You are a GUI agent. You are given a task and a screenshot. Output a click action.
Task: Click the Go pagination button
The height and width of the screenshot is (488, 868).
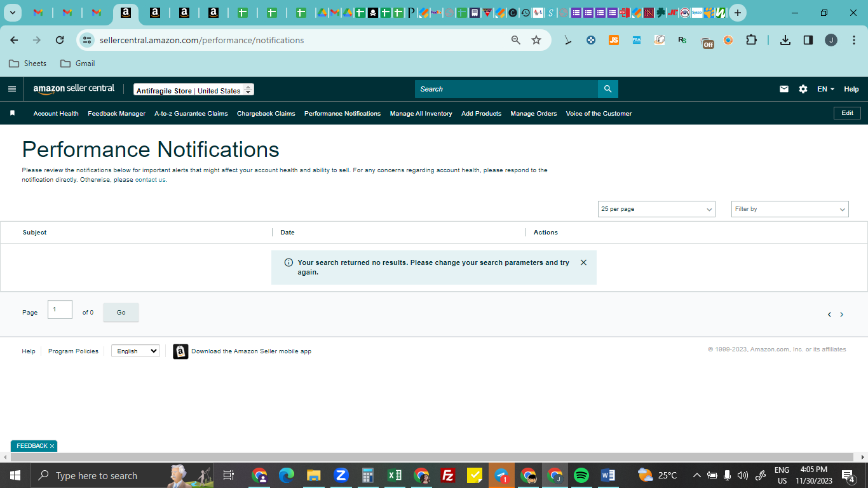[x=121, y=313]
